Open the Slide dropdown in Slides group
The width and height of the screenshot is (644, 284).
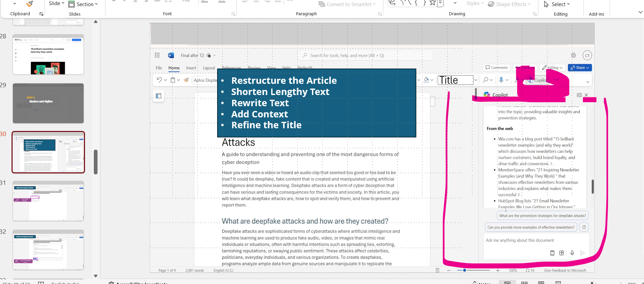point(56,3)
